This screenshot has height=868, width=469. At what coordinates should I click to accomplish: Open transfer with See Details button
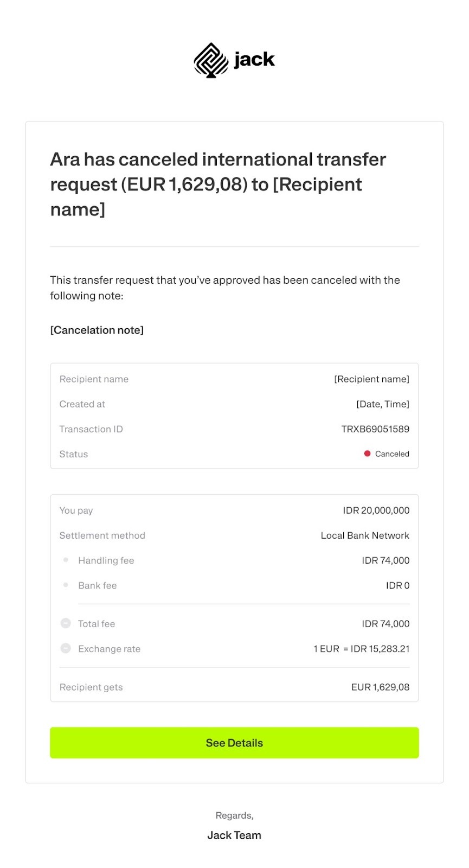click(234, 743)
